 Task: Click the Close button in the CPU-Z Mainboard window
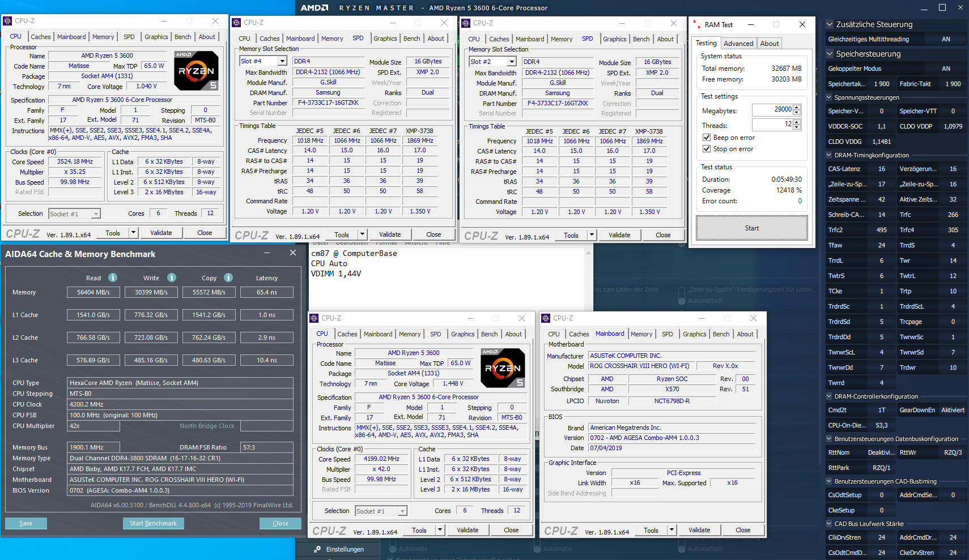pos(743,531)
